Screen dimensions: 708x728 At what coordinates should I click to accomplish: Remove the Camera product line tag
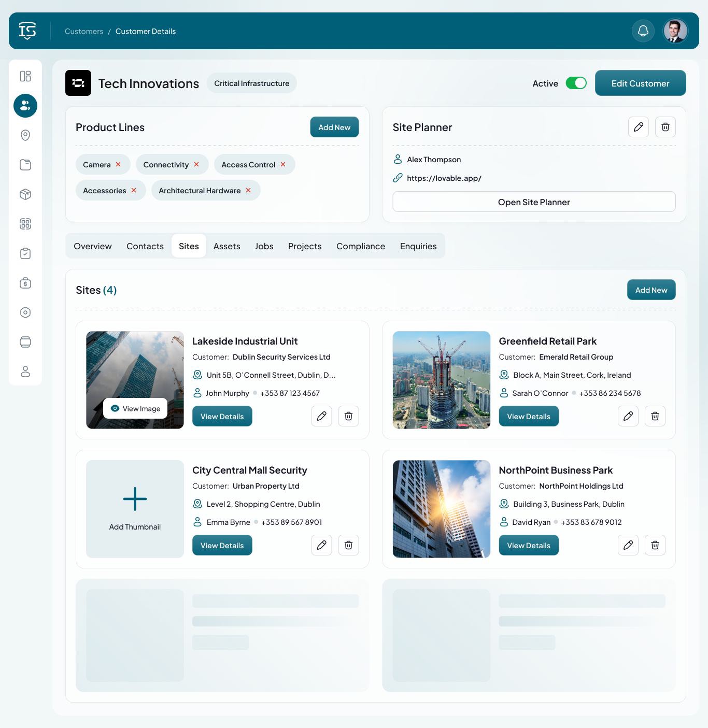[118, 164]
